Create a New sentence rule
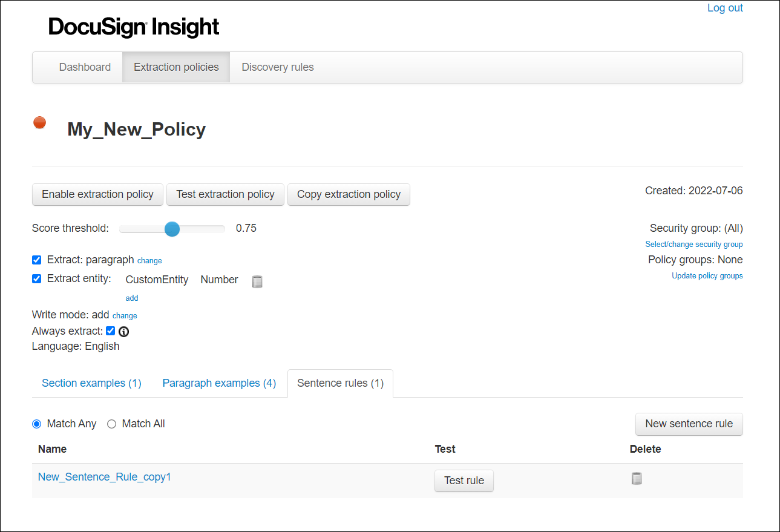Image resolution: width=780 pixels, height=532 pixels. 689,424
